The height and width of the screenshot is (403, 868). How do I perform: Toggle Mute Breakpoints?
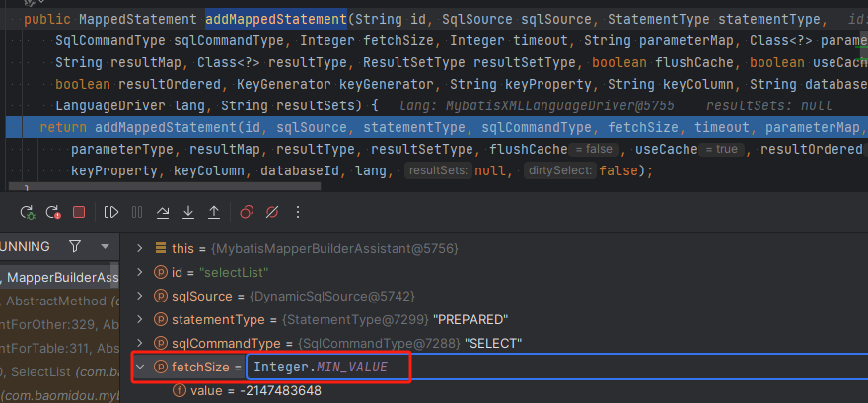tap(273, 212)
